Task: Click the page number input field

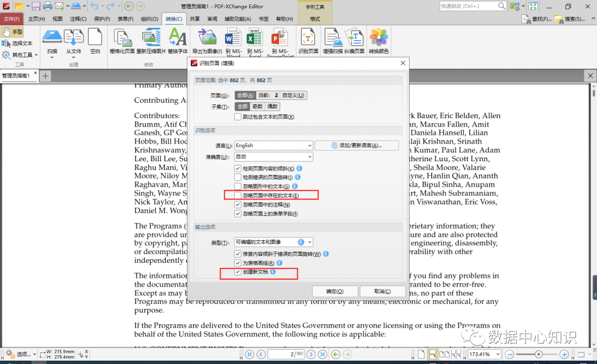Action: click(x=286, y=355)
